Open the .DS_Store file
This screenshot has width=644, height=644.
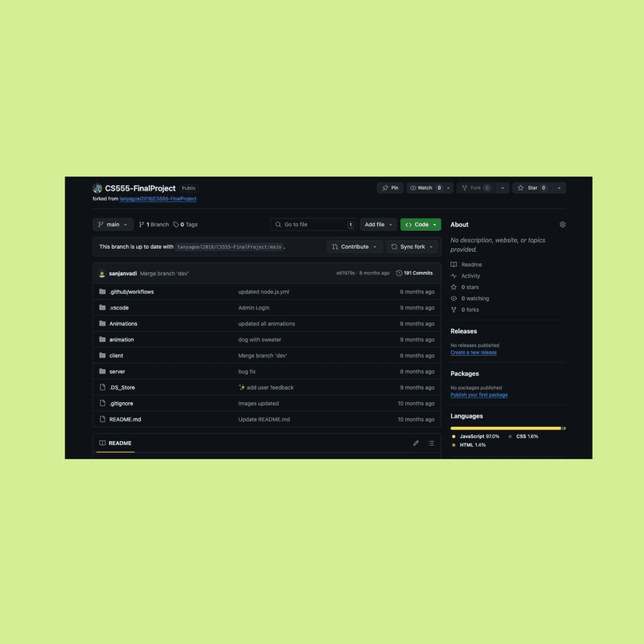tap(122, 387)
